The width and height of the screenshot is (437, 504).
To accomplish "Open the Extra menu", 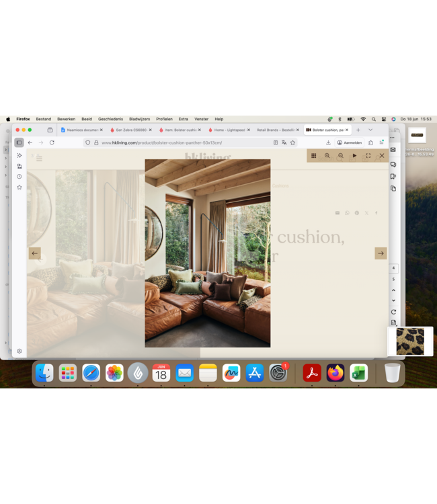I will point(184,119).
